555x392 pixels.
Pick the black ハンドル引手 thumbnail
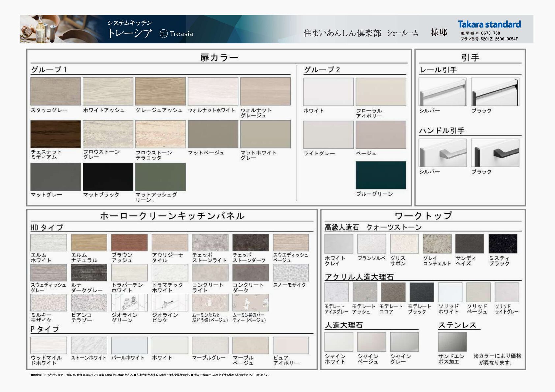coord(495,153)
